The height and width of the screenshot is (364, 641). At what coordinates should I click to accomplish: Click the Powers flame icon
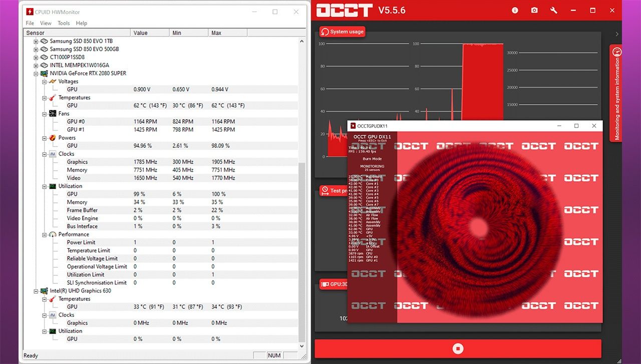[53, 138]
